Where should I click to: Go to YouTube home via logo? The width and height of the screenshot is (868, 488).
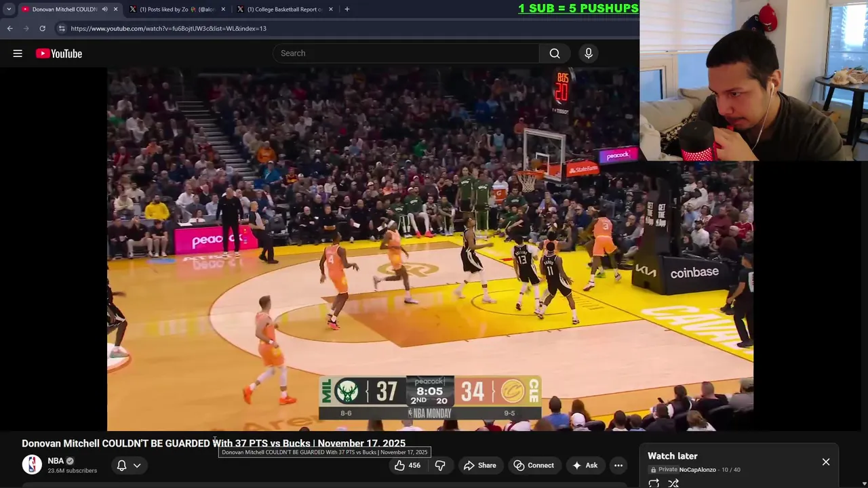click(x=59, y=54)
